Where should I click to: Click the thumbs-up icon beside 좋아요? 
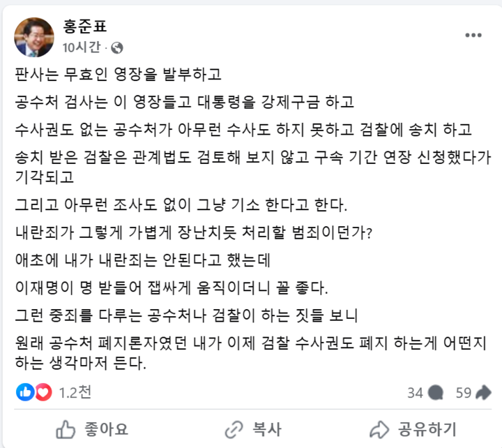tap(66, 428)
